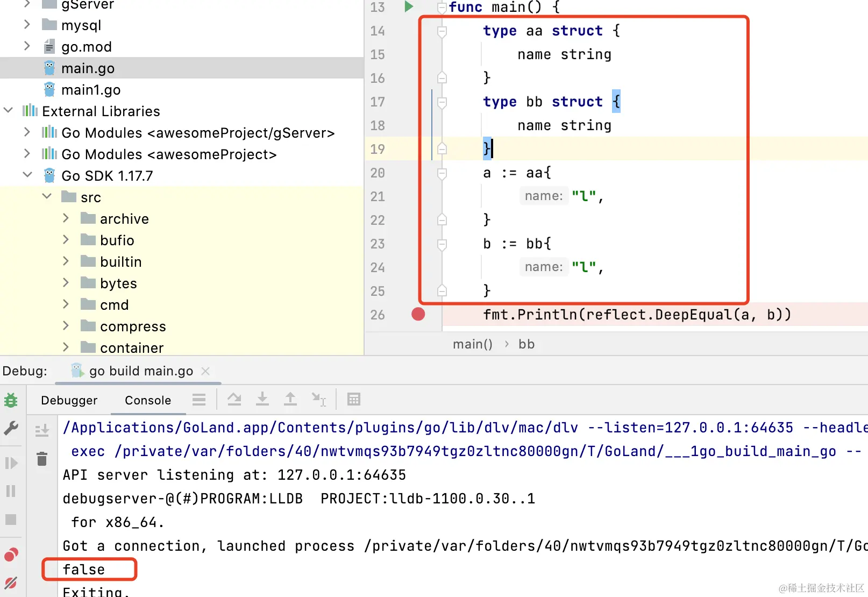Expand the bufio folder chevron
Screen dimensions: 868x597
coord(66,239)
